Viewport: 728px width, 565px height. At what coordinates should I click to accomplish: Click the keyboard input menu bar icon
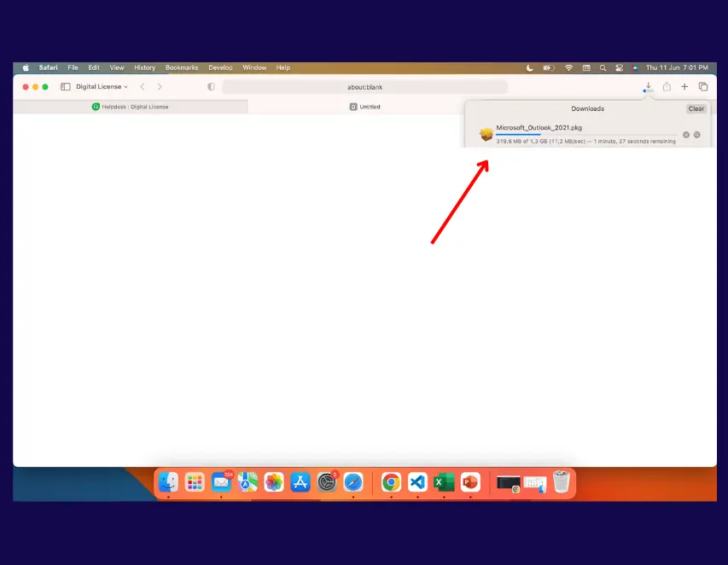(586, 67)
